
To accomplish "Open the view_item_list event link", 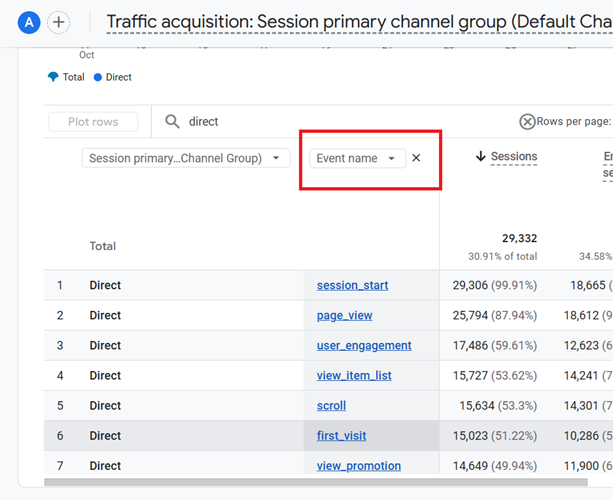I will 354,376.
